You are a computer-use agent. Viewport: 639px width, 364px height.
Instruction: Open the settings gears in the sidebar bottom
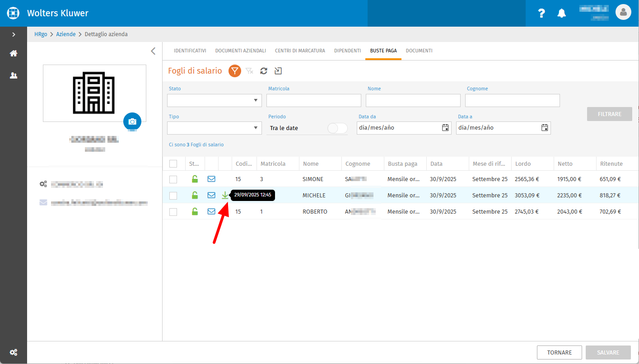tap(14, 352)
